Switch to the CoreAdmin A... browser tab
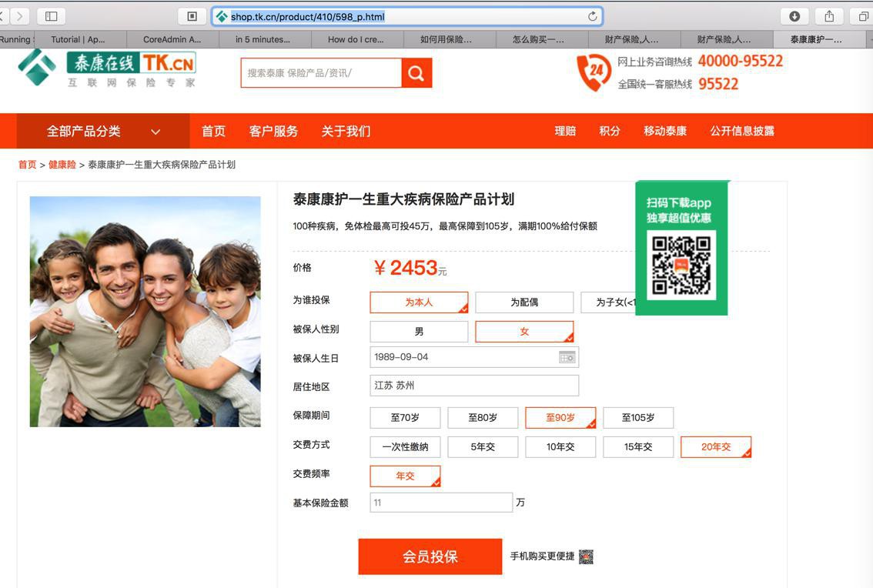 click(172, 39)
